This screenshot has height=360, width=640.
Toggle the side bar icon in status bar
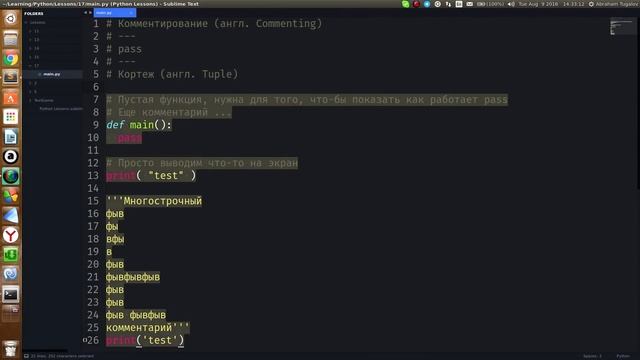[x=27, y=356]
